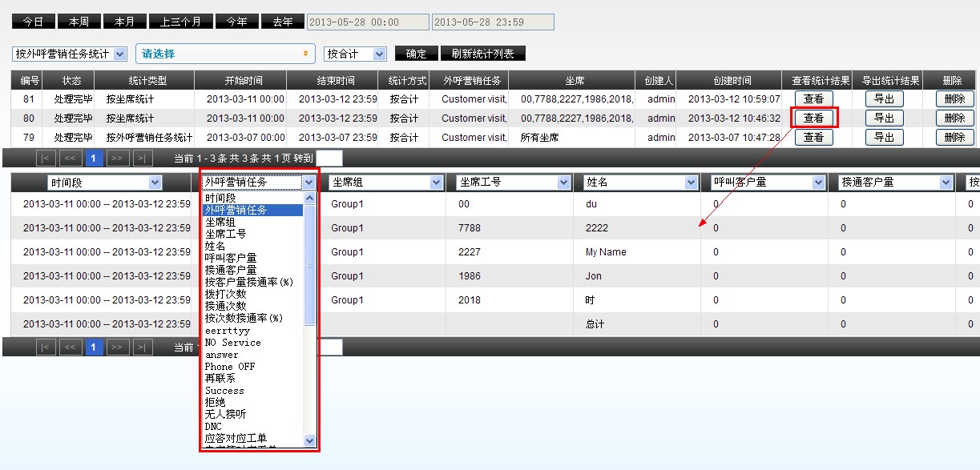Go to first page in lower pagination bar

[x=46, y=347]
